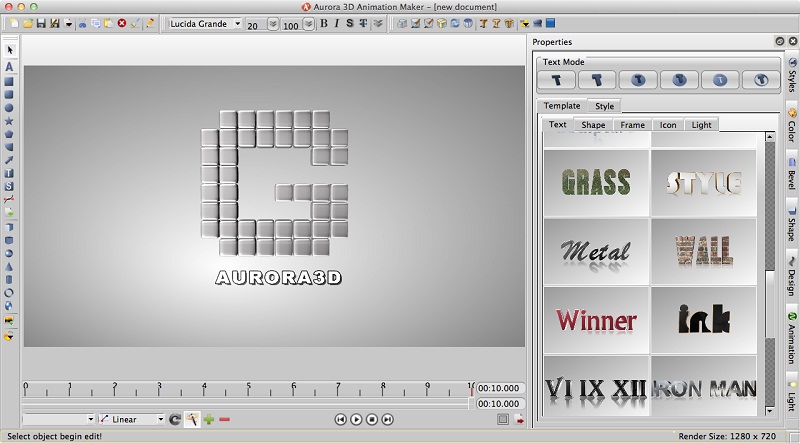Play the animation
This screenshot has width=800, height=443.
point(356,420)
